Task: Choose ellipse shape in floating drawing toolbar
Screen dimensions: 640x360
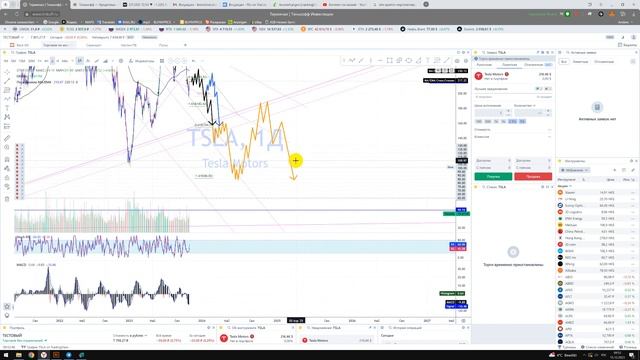Action: click(409, 60)
